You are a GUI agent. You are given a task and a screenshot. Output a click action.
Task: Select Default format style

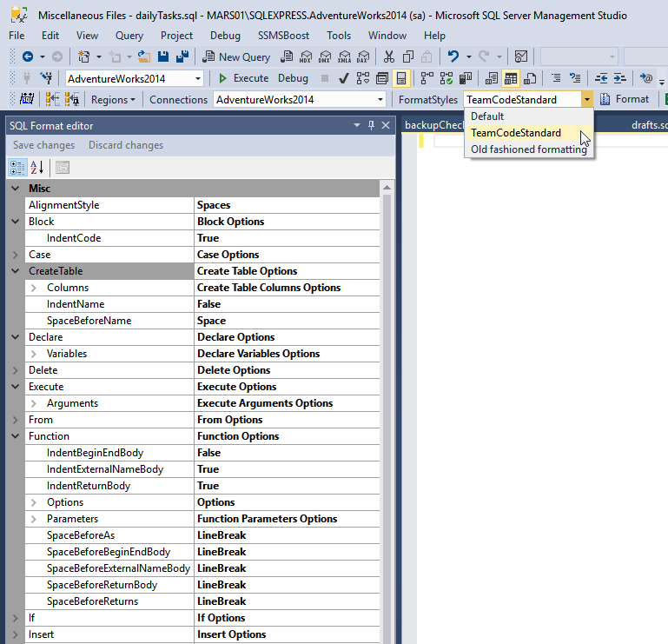pos(529,116)
